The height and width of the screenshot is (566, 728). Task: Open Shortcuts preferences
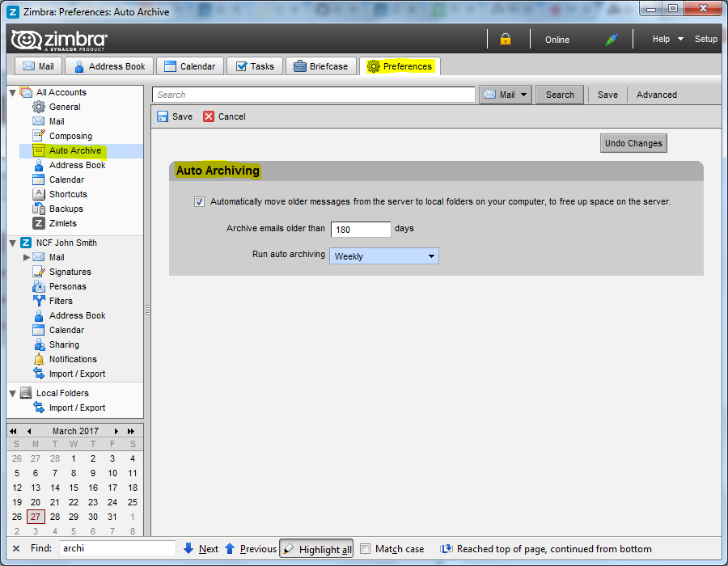pyautogui.click(x=68, y=194)
